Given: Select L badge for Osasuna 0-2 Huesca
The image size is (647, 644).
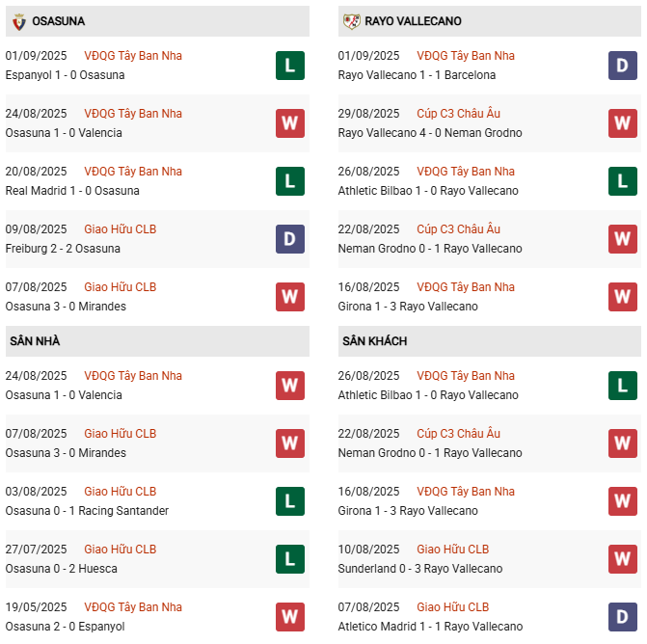Looking at the screenshot, I should click(290, 559).
